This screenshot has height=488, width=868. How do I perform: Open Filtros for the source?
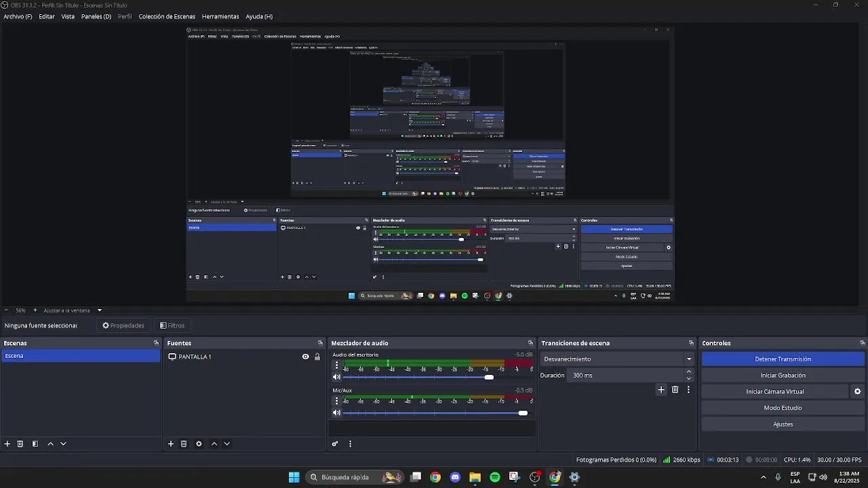pos(172,325)
